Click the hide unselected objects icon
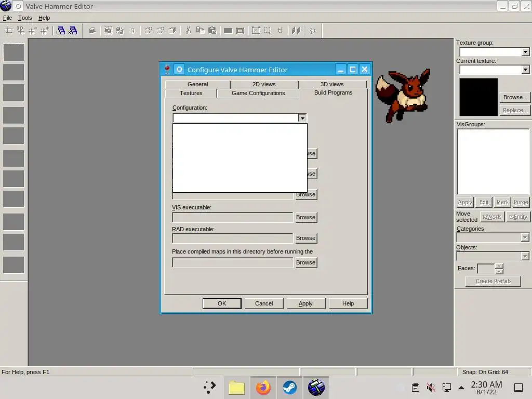532x399 pixels. pos(160,31)
